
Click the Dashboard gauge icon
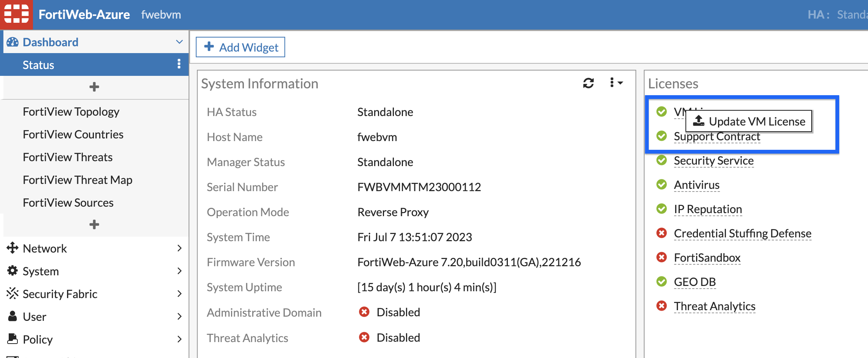(12, 42)
